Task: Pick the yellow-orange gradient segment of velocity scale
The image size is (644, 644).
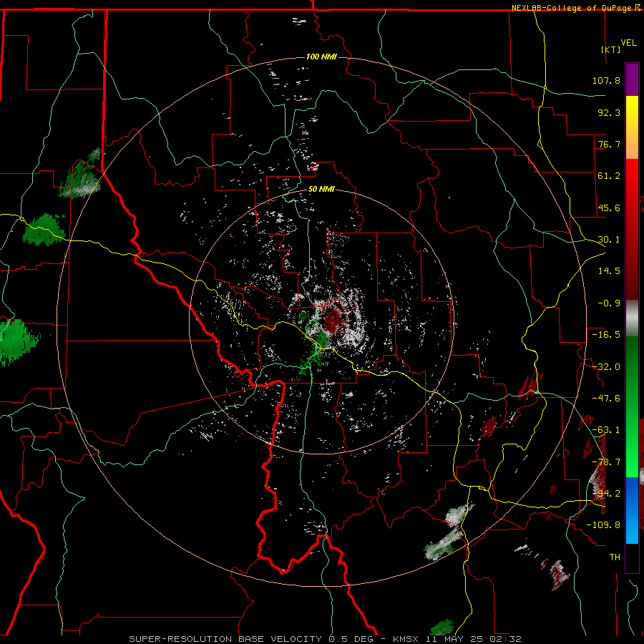Action: (632, 127)
